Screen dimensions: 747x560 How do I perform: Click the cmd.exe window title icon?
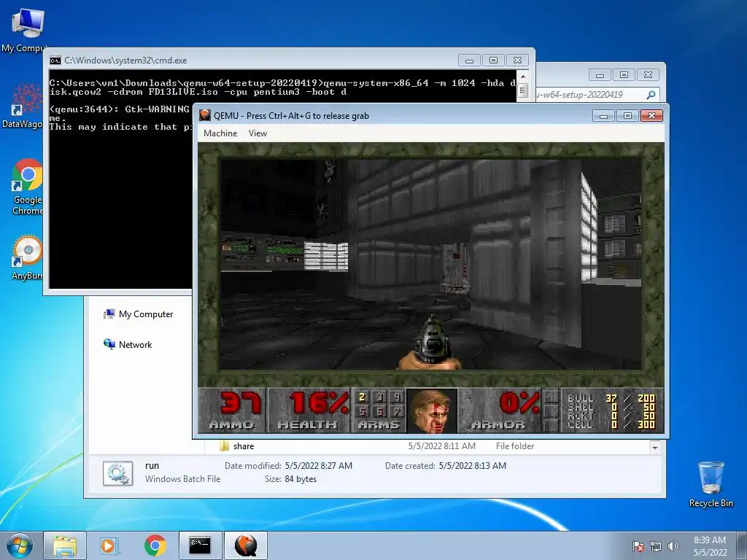pyautogui.click(x=55, y=61)
